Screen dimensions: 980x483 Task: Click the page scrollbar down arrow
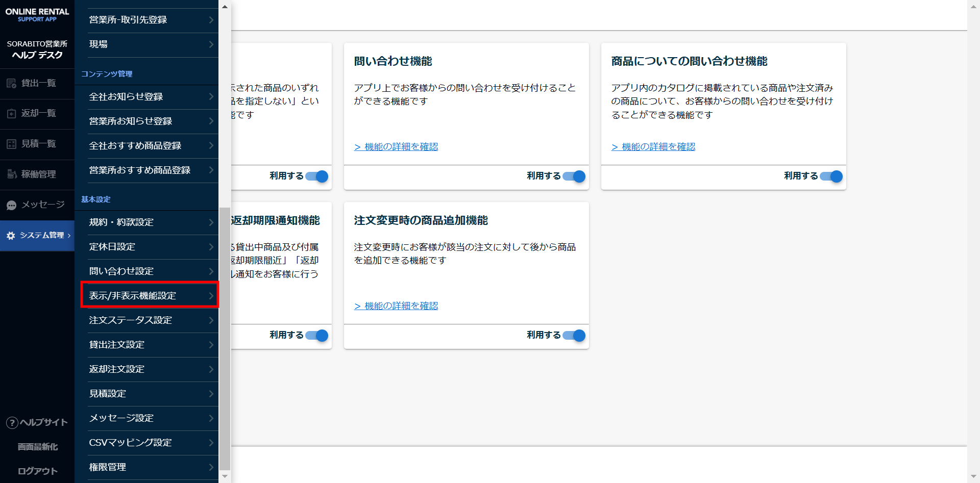coord(973,477)
